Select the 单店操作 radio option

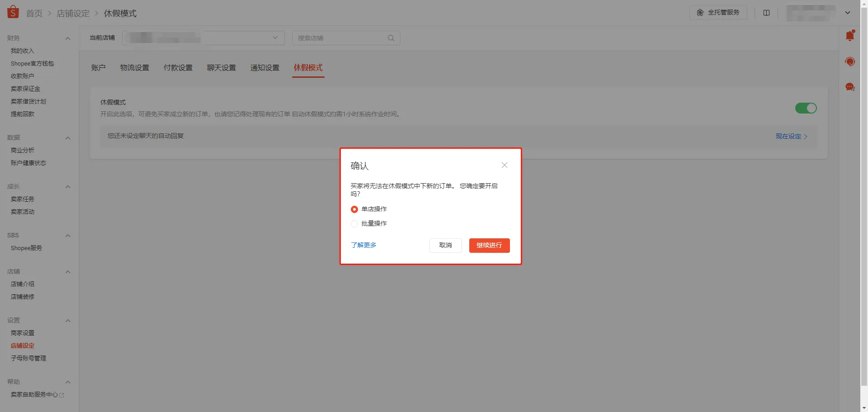tap(354, 209)
